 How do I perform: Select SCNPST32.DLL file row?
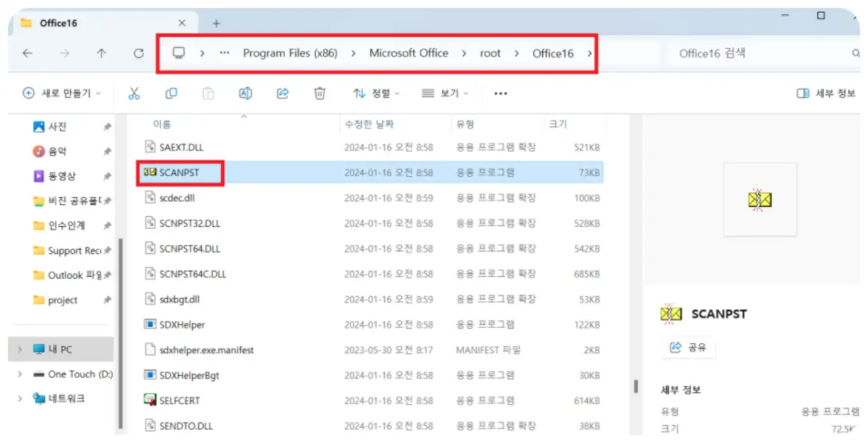pos(371,223)
